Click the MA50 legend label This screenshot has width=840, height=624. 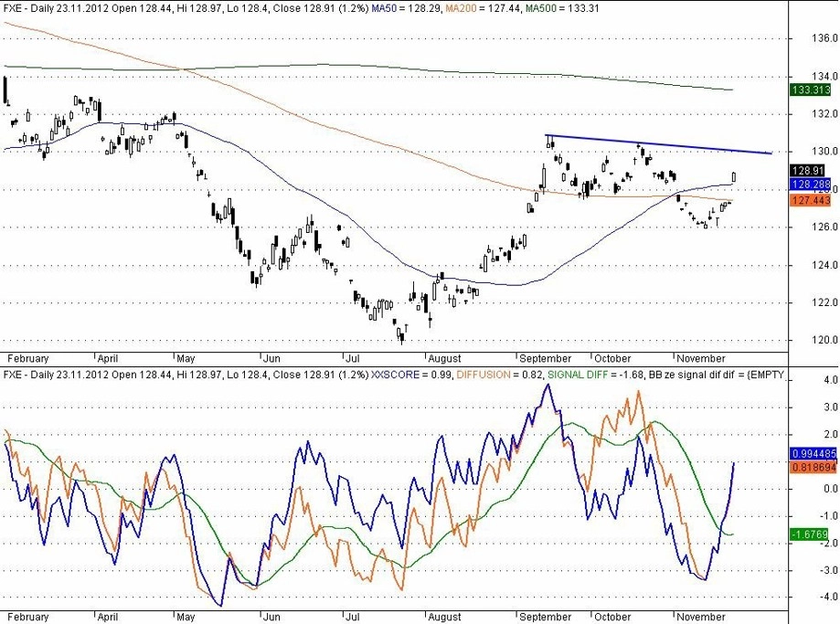383,8
